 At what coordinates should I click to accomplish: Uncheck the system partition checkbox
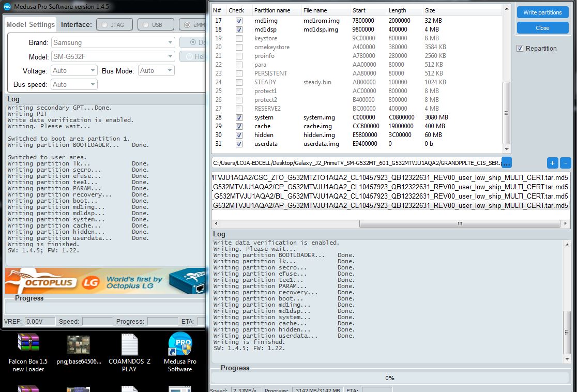point(239,118)
